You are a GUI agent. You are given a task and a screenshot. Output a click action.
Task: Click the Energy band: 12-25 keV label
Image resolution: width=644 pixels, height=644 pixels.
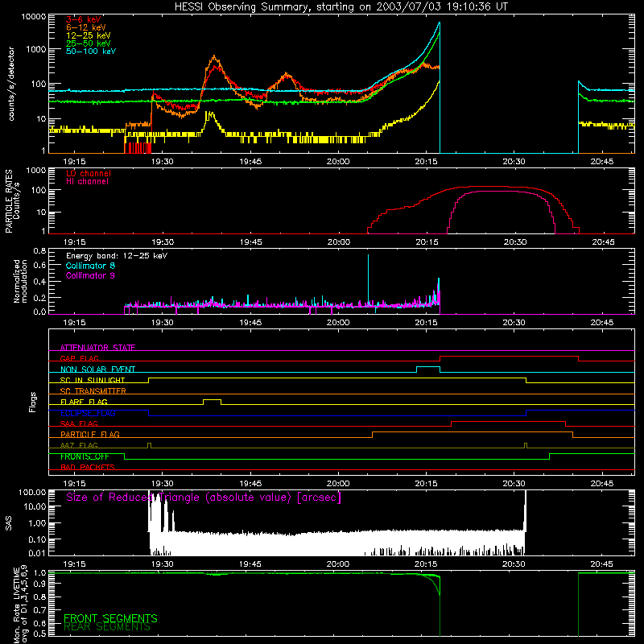pyautogui.click(x=117, y=256)
